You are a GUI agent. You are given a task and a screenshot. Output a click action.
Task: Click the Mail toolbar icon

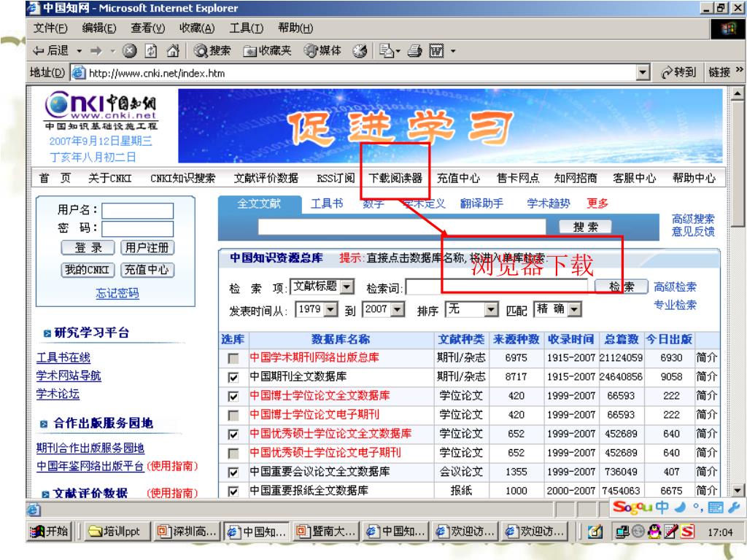point(387,50)
